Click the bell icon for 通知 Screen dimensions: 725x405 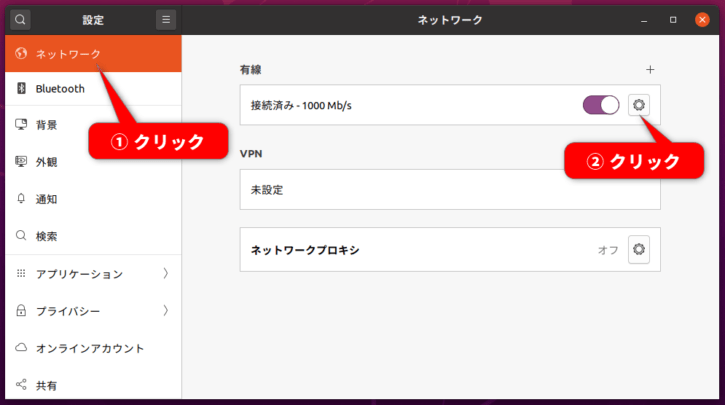[21, 199]
